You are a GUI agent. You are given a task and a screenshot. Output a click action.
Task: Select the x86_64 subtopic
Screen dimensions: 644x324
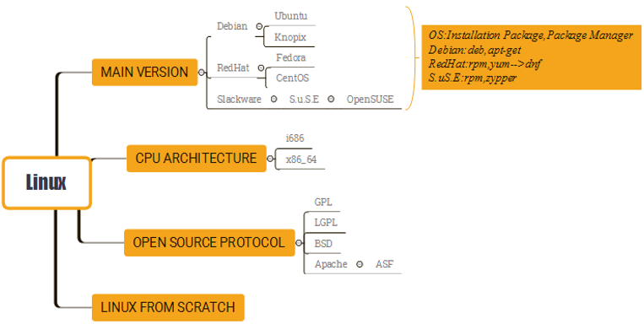pyautogui.click(x=301, y=159)
